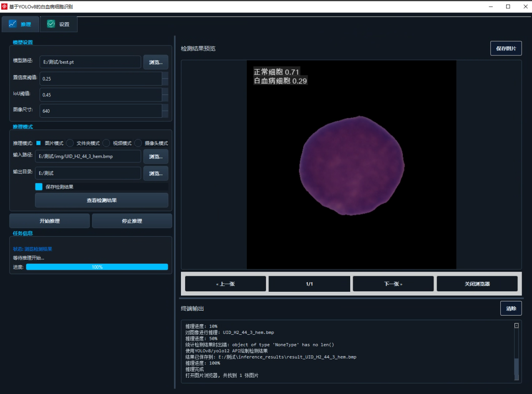Click the 推理模式 section heading
The image size is (532, 394).
pos(23,126)
